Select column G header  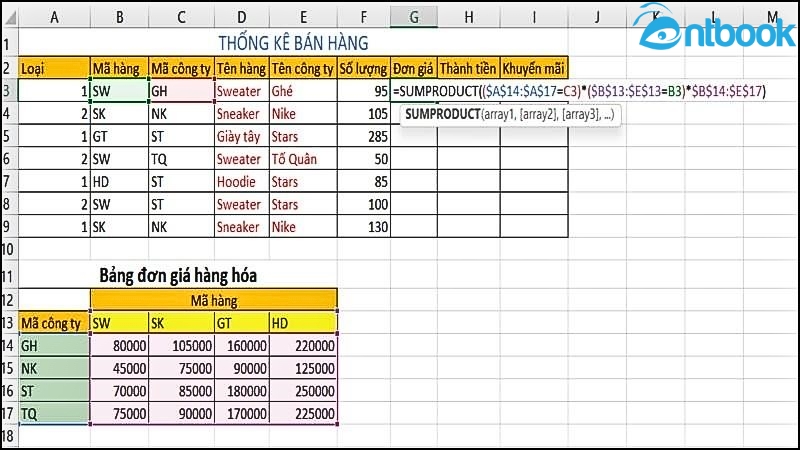[414, 19]
